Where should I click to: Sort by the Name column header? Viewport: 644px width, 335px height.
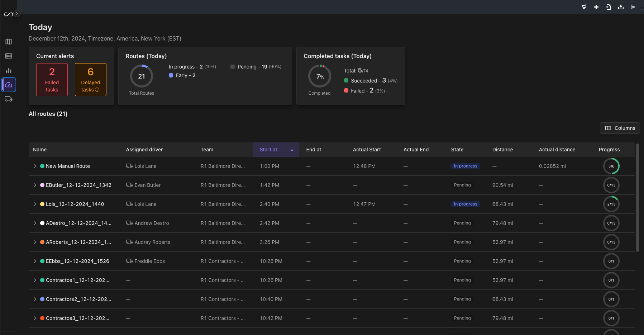click(40, 150)
